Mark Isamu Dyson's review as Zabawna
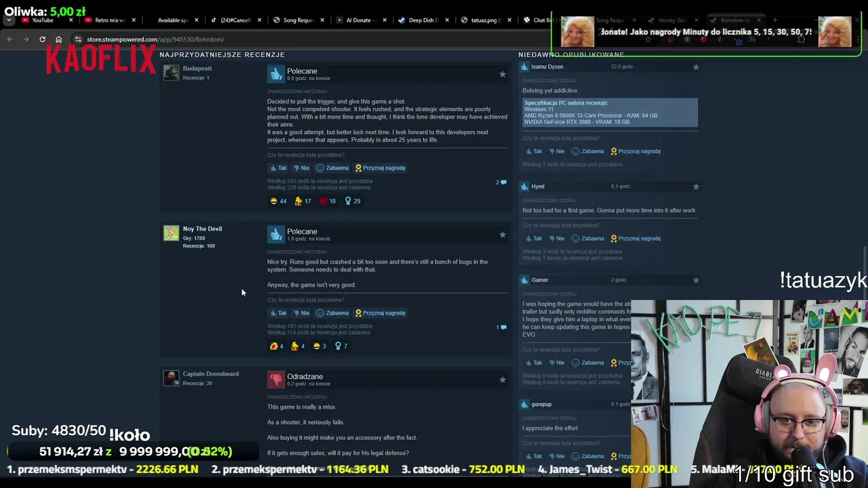Viewport: 868px width, 488px height. click(587, 152)
